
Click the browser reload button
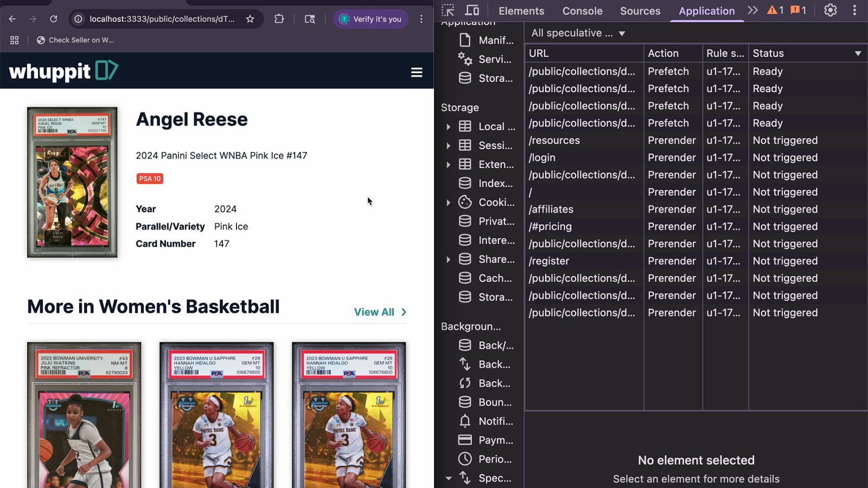coord(53,19)
